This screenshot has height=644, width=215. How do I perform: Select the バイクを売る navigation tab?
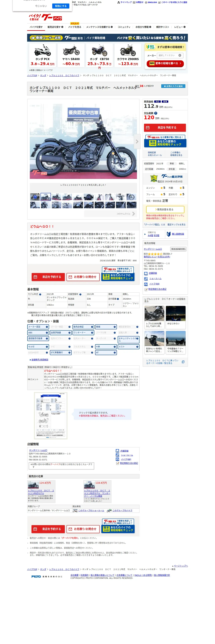click(75, 27)
